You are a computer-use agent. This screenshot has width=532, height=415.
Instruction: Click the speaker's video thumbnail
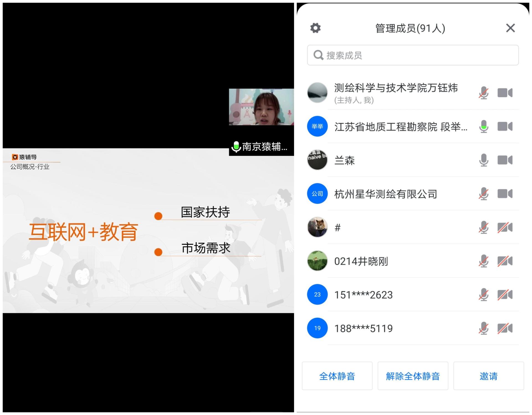261,107
